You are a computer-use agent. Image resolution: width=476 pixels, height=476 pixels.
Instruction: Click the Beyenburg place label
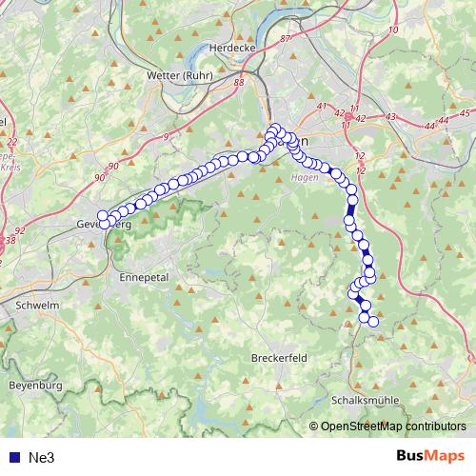35,386
